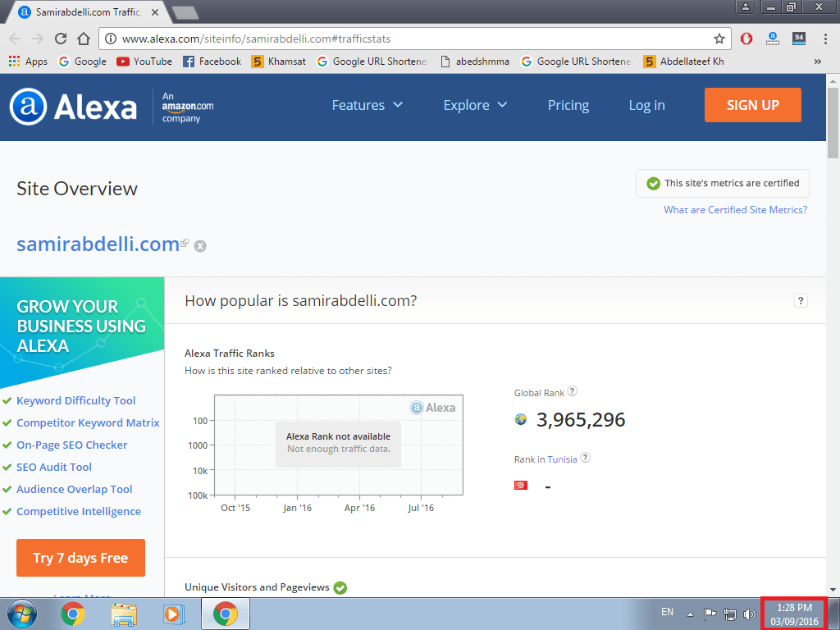Show hidden system tray icons arrow
Screen dimensions: 840x630
click(x=691, y=614)
